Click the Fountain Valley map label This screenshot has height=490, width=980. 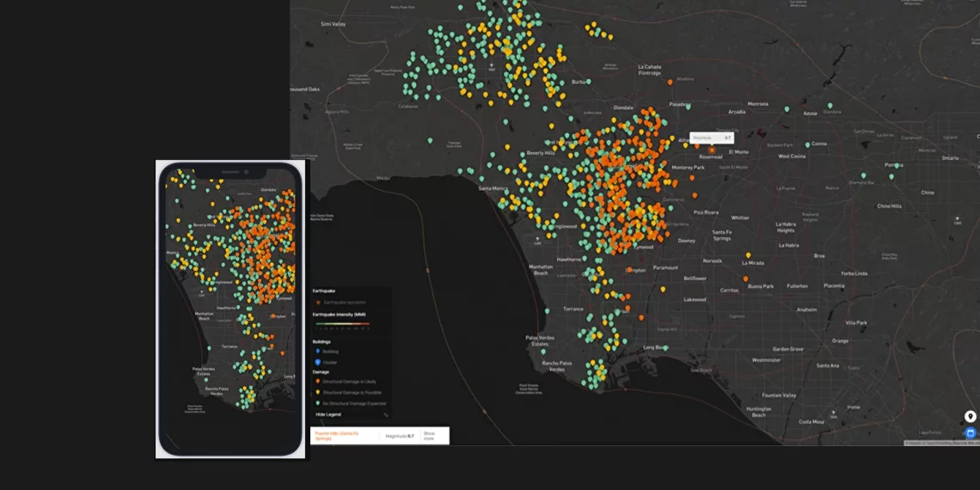(x=780, y=395)
